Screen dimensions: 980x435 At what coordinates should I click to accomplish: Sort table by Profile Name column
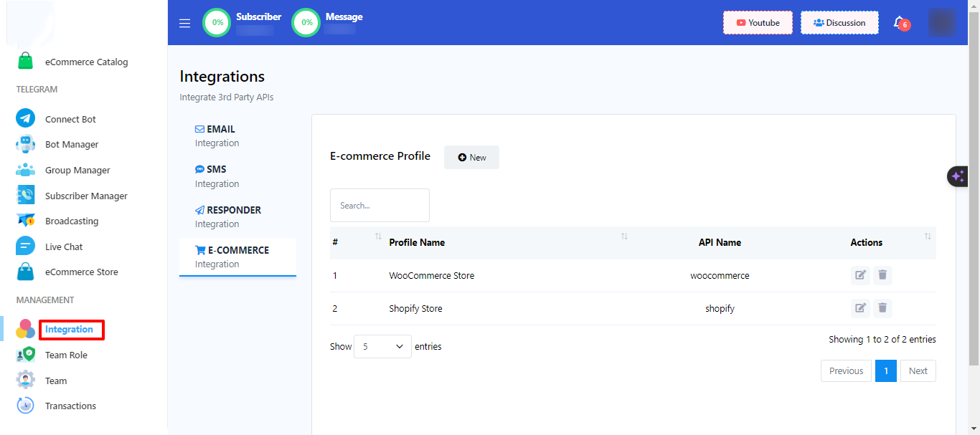tap(623, 237)
